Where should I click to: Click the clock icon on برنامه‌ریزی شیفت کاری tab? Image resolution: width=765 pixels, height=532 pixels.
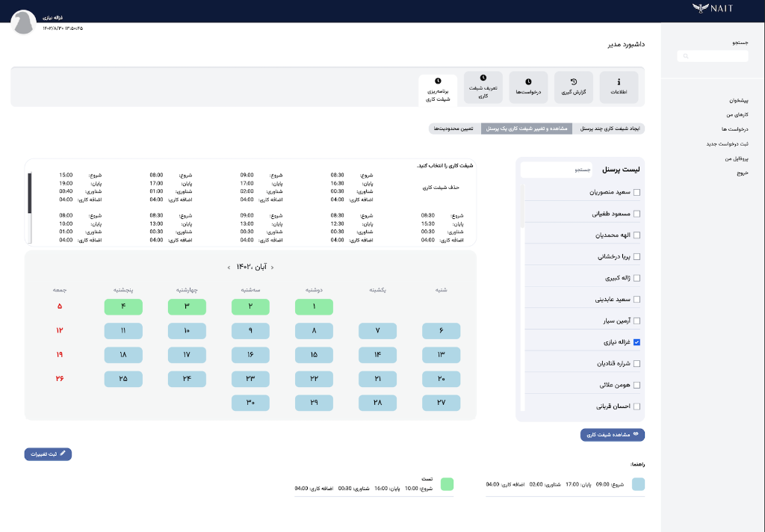coord(438,81)
